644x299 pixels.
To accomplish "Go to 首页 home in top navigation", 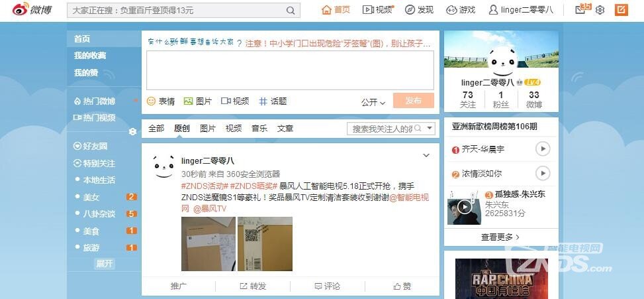I will (x=336, y=10).
